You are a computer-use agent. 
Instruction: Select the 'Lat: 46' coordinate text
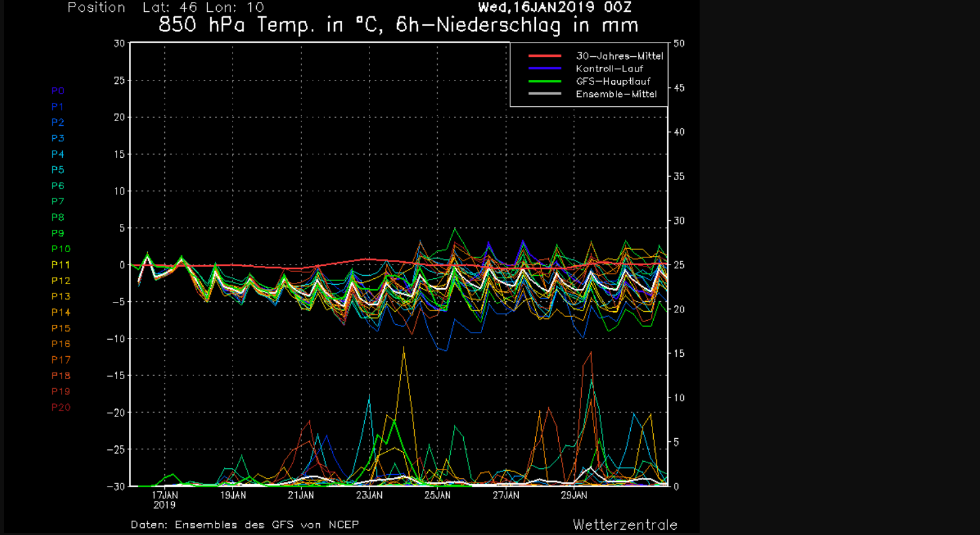coord(170,7)
